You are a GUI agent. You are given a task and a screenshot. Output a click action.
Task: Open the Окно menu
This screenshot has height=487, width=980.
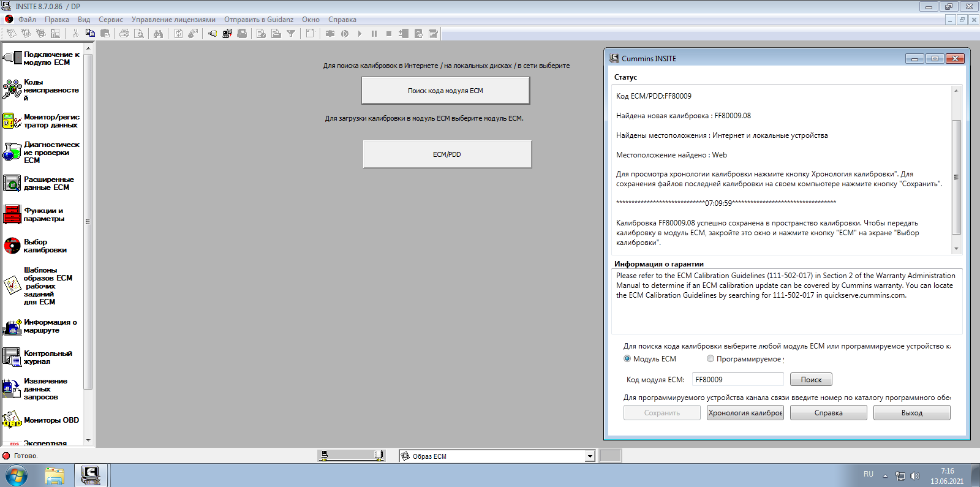pos(311,20)
